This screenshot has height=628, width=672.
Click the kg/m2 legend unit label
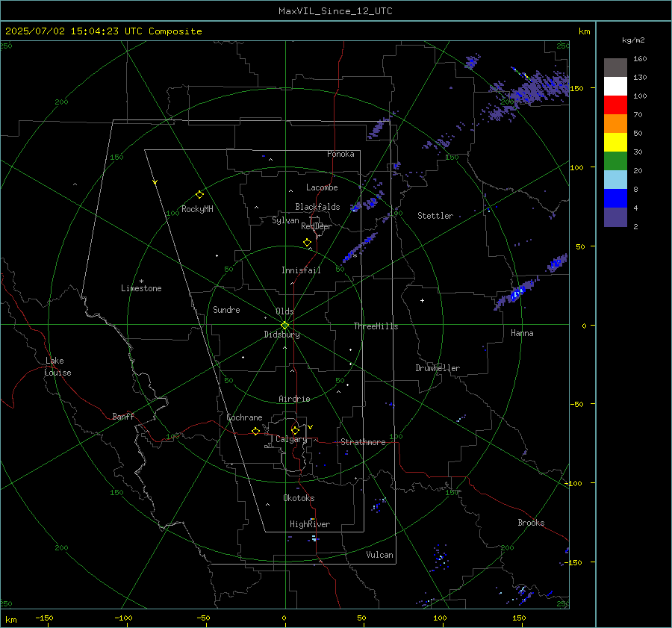pos(633,40)
